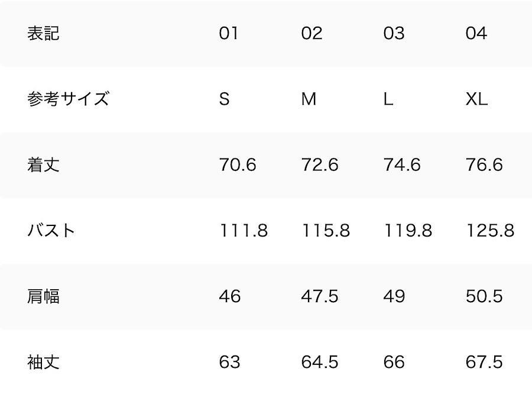Select the 76.6 length value
This screenshot has width=532, height=401.
484,164
